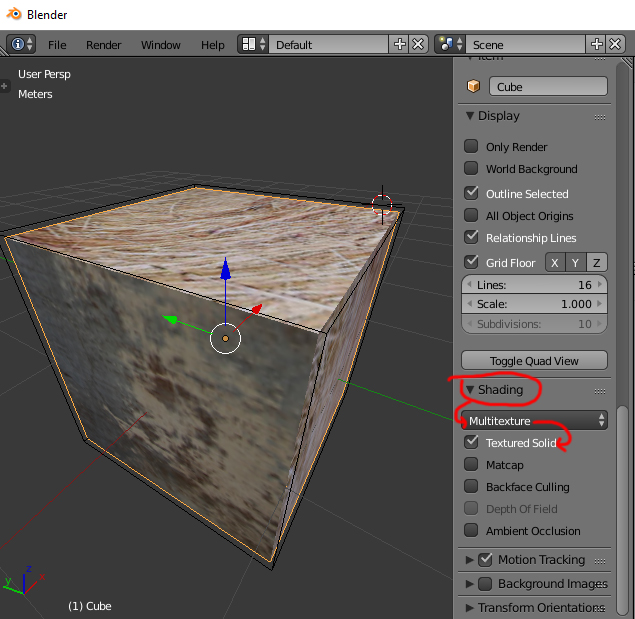Open the Info editor type selector icon
The image size is (635, 619).
pos(21,44)
